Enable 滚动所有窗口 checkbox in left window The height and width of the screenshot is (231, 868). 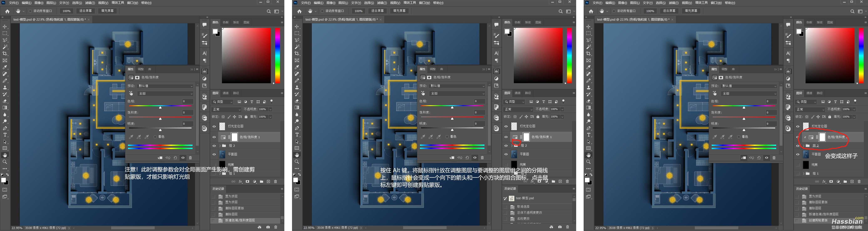coord(30,11)
